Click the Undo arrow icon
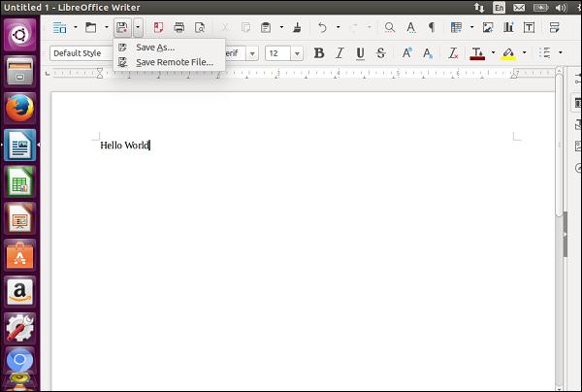 coord(322,28)
